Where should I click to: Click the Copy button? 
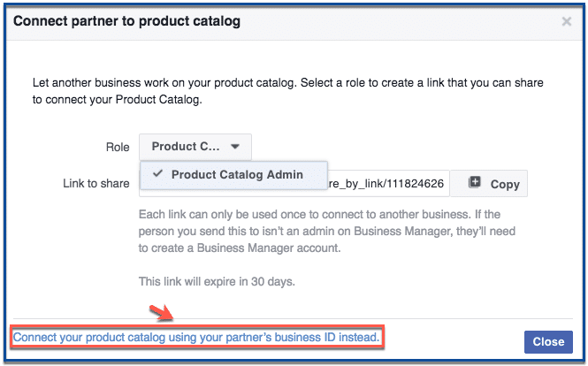click(x=489, y=183)
